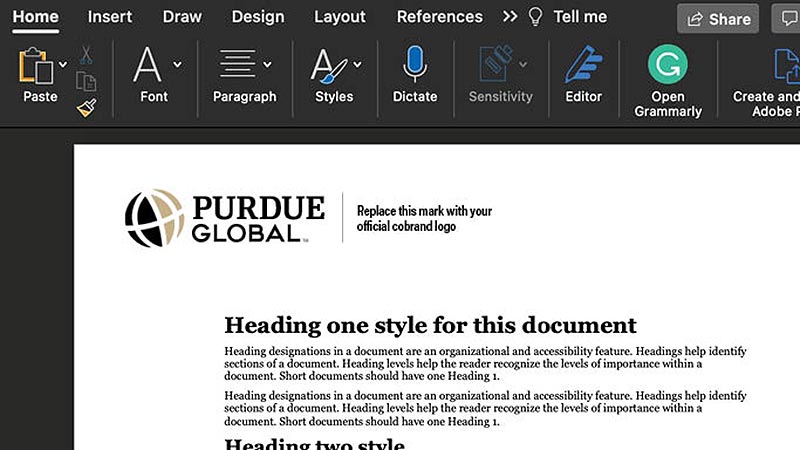Image resolution: width=800 pixels, height=450 pixels.
Task: Click the 'Heading two style' heading
Action: click(x=314, y=443)
